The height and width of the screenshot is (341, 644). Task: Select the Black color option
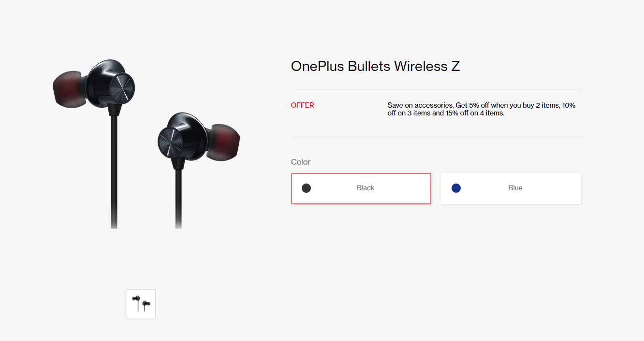361,188
